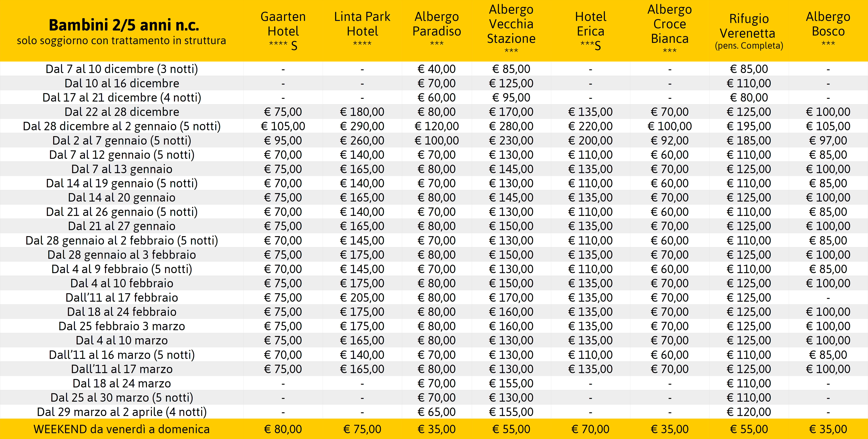Click Hotel Erica € 220,00 price cell
Viewport: 868px width, 439px height.
click(x=590, y=126)
